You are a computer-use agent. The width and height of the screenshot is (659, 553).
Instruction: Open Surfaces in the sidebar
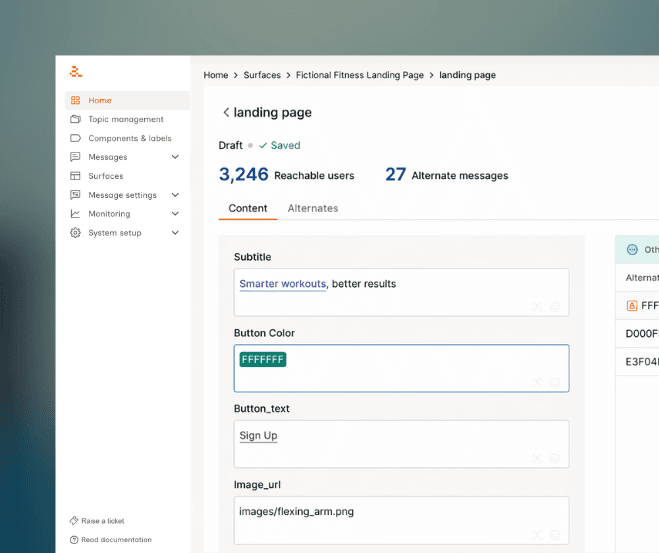coord(106,176)
